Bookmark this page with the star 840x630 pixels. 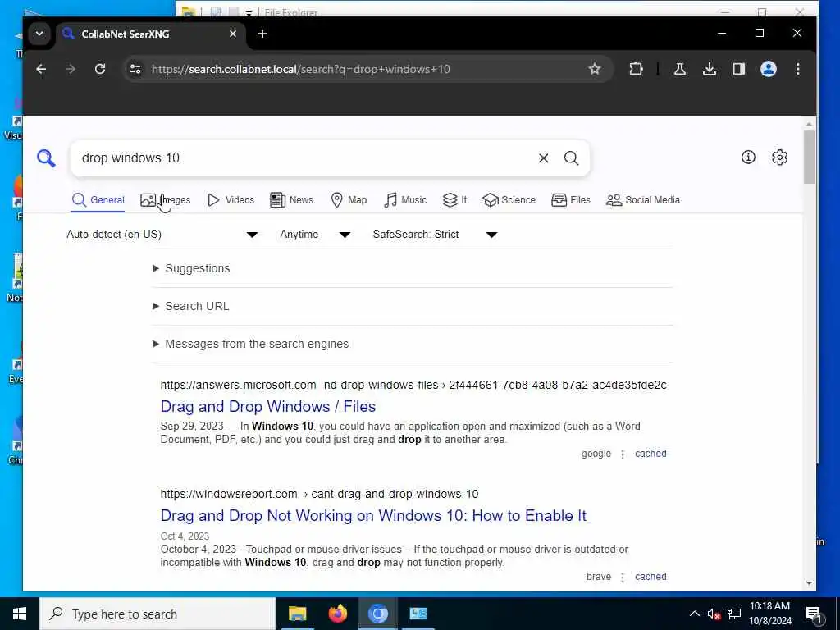594,69
